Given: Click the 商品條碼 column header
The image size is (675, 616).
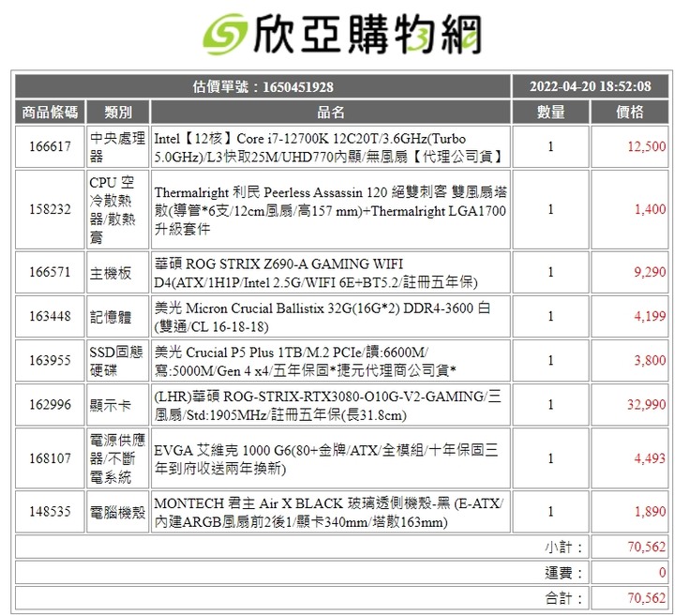Looking at the screenshot, I should coord(50,113).
